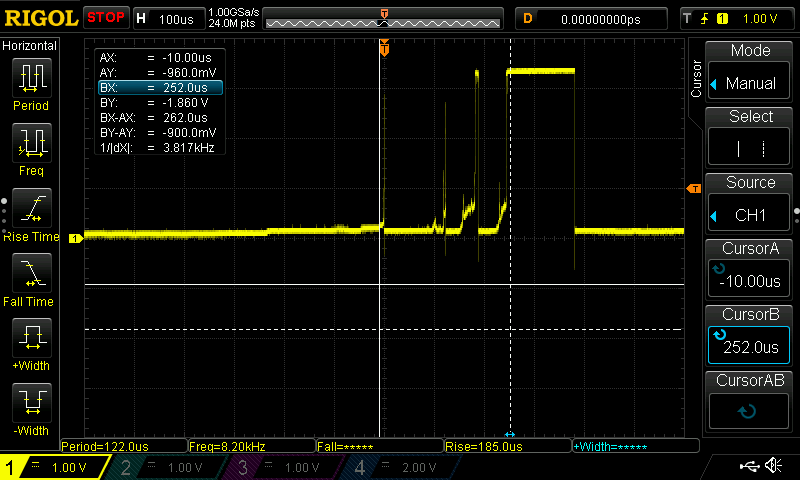The height and width of the screenshot is (480, 800).
Task: Choose the Fall Time measurement icon
Action: tap(31, 273)
